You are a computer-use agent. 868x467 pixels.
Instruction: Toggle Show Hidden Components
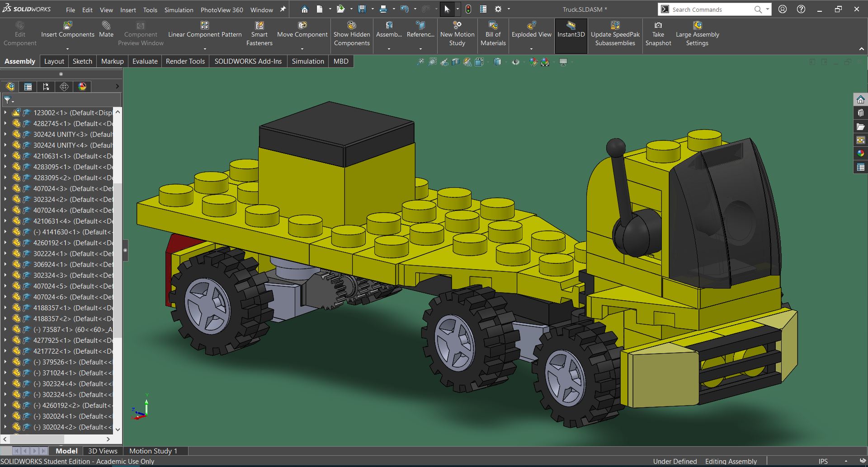(x=351, y=26)
